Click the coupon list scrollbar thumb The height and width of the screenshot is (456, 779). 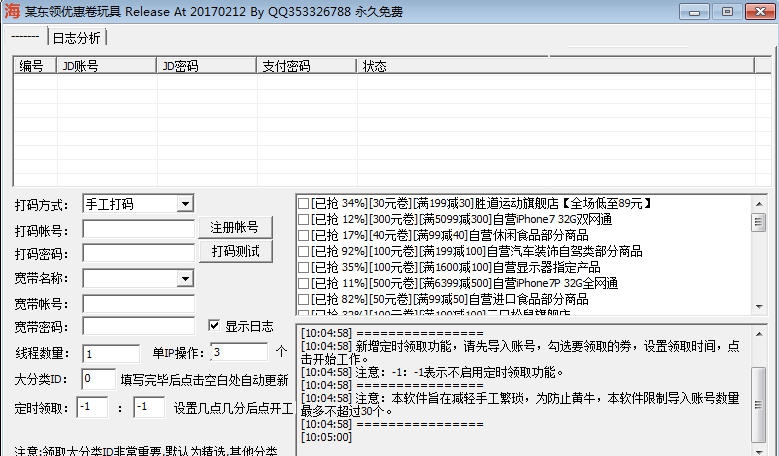(759, 222)
